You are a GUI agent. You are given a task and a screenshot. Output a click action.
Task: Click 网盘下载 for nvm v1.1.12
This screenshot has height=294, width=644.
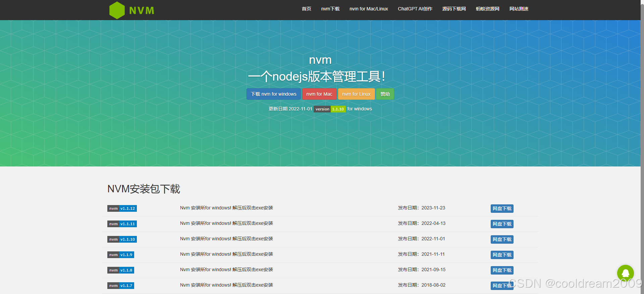(x=502, y=208)
